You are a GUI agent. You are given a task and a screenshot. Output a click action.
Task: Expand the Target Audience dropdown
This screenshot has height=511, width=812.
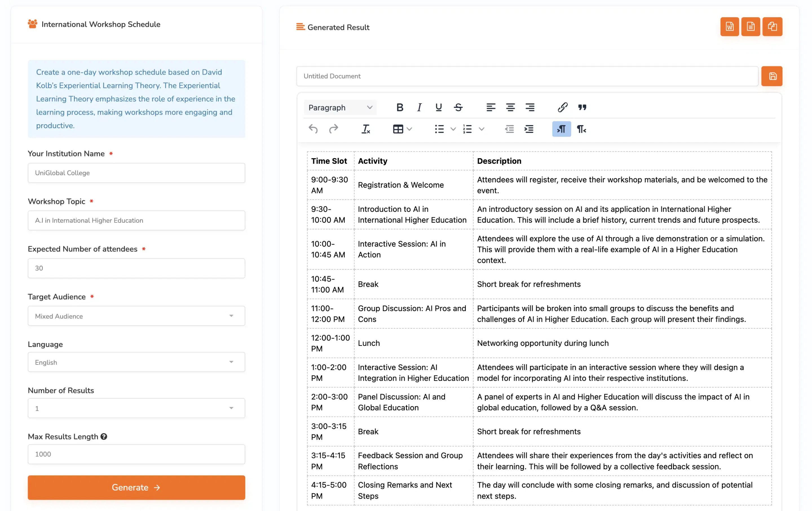click(x=136, y=316)
